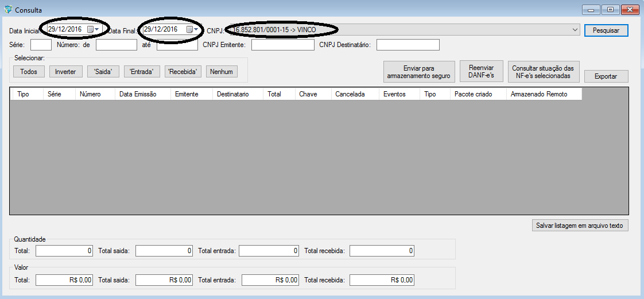Sort by the Número column header
Viewport: 644px width, 299px height.
(x=95, y=94)
